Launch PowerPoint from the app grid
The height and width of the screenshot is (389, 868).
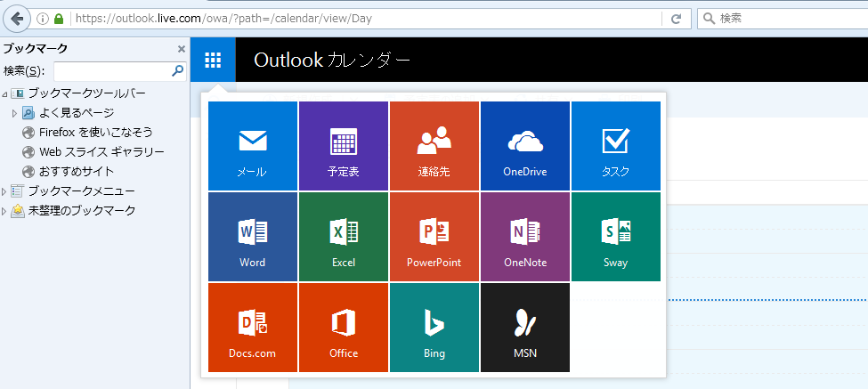coord(434,237)
